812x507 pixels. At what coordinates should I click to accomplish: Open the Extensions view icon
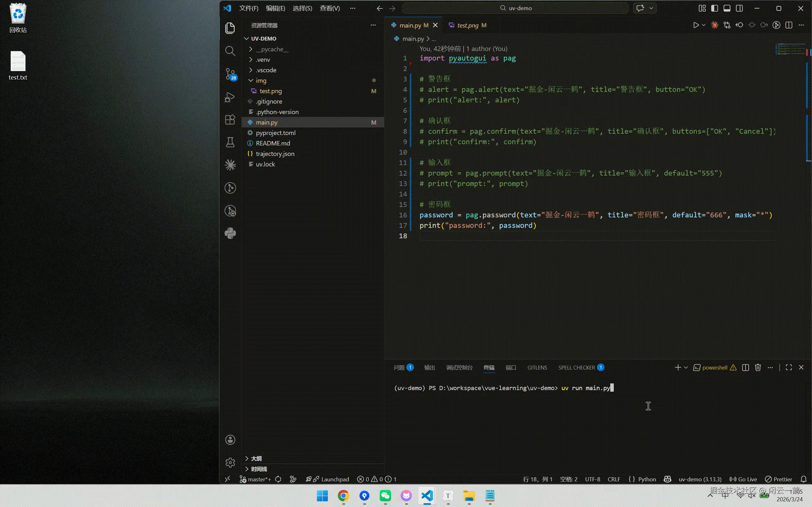tap(230, 120)
